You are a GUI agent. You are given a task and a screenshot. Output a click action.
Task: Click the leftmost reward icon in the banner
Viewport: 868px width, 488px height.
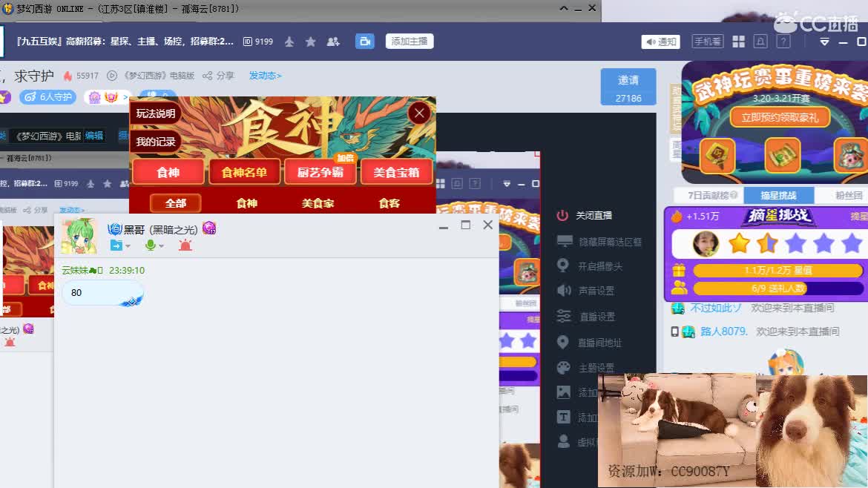coord(717,156)
